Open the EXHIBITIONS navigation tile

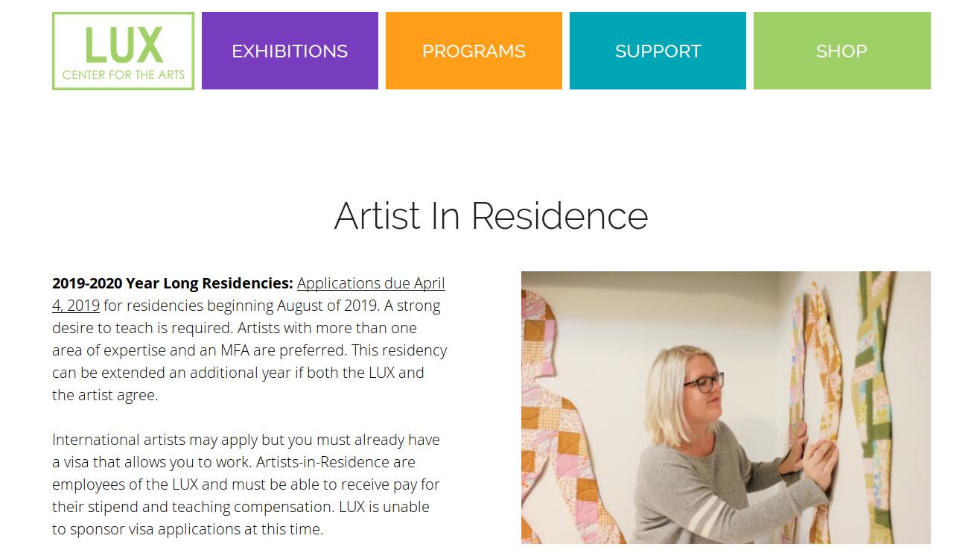tap(290, 51)
